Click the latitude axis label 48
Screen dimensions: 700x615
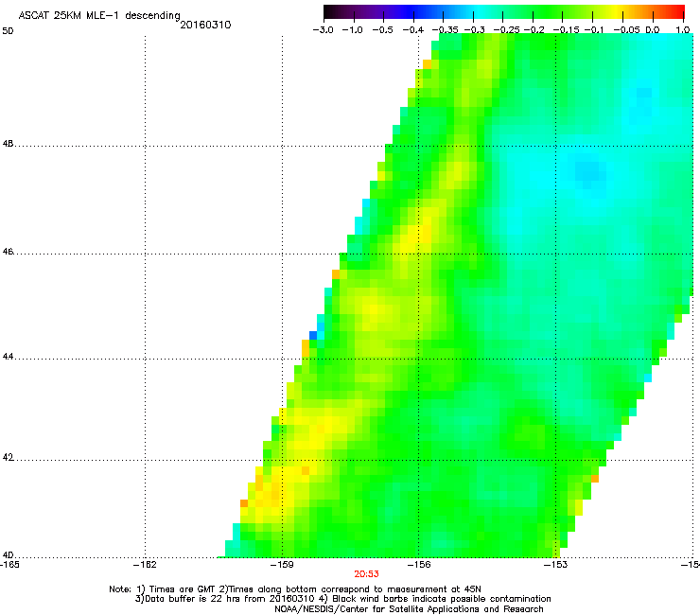(8, 144)
